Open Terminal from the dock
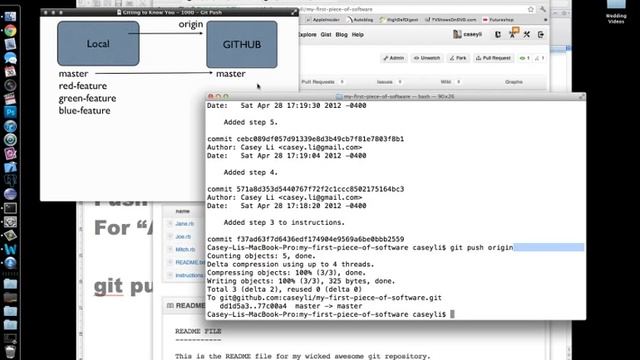The height and width of the screenshot is (360, 640). 10,208
